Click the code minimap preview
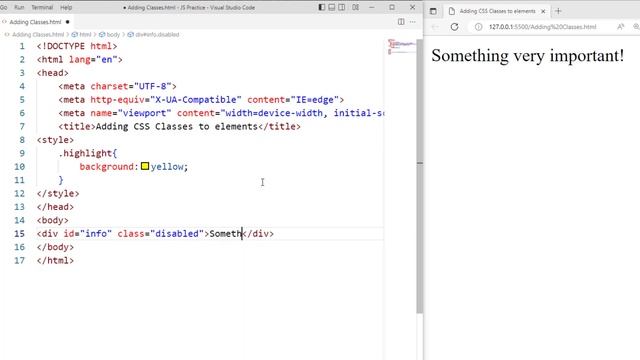This screenshot has width=640, height=360. (401, 47)
